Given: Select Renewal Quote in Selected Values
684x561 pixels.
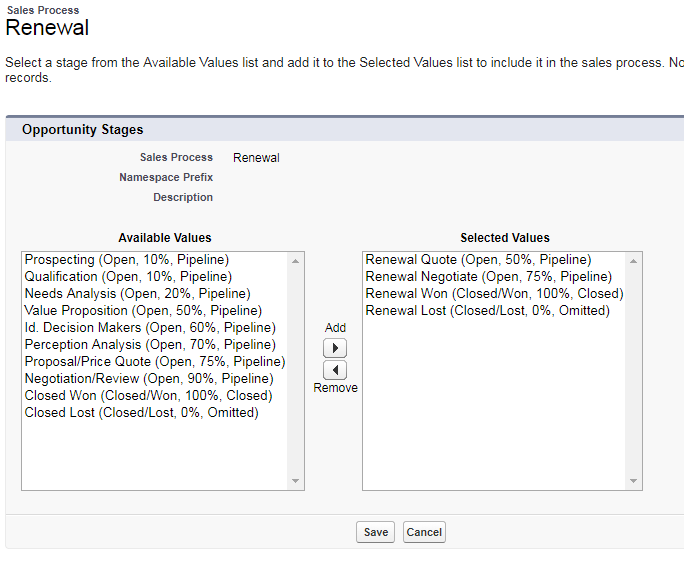Looking at the screenshot, I should (x=478, y=260).
